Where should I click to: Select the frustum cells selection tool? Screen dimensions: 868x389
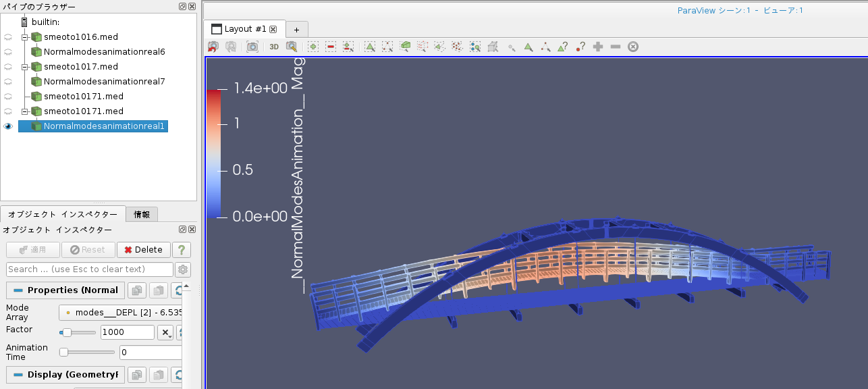pos(405,47)
